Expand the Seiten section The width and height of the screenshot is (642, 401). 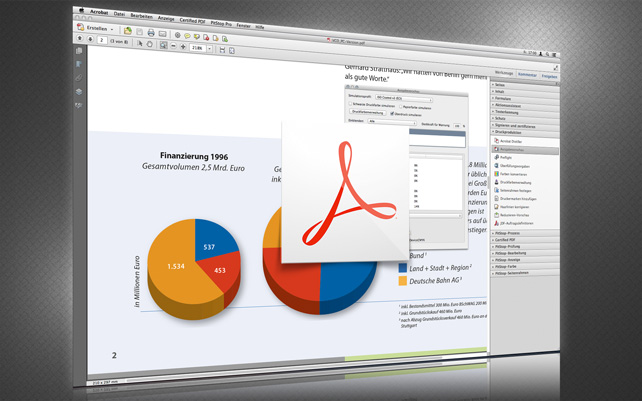point(525,85)
